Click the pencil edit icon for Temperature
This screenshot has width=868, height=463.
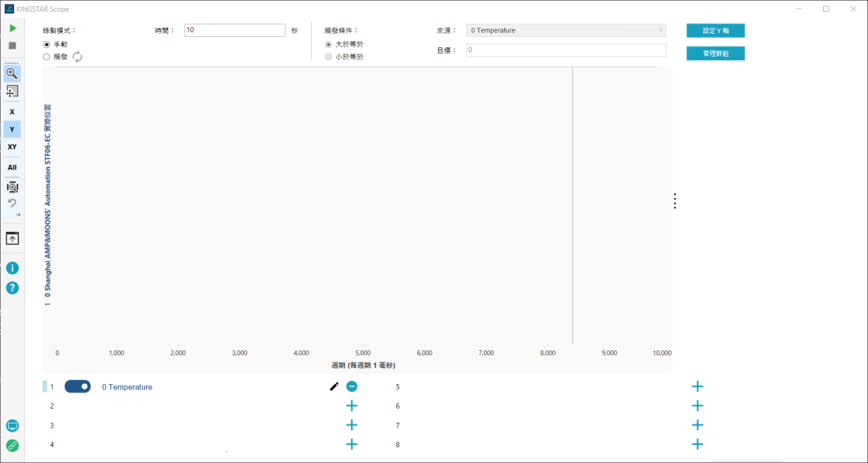click(x=334, y=386)
